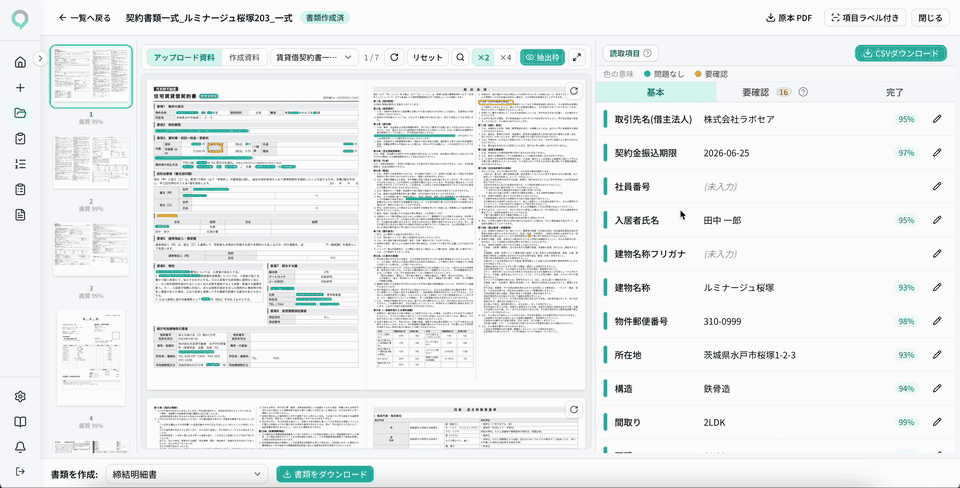Click the magnifier search icon in toolbar
The height and width of the screenshot is (488, 960).
tap(460, 58)
